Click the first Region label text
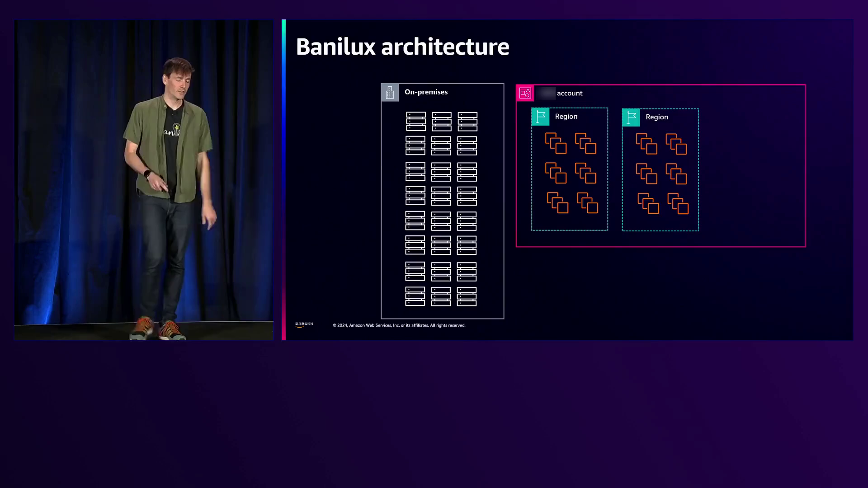Viewport: 868px width, 488px height. coord(566,117)
